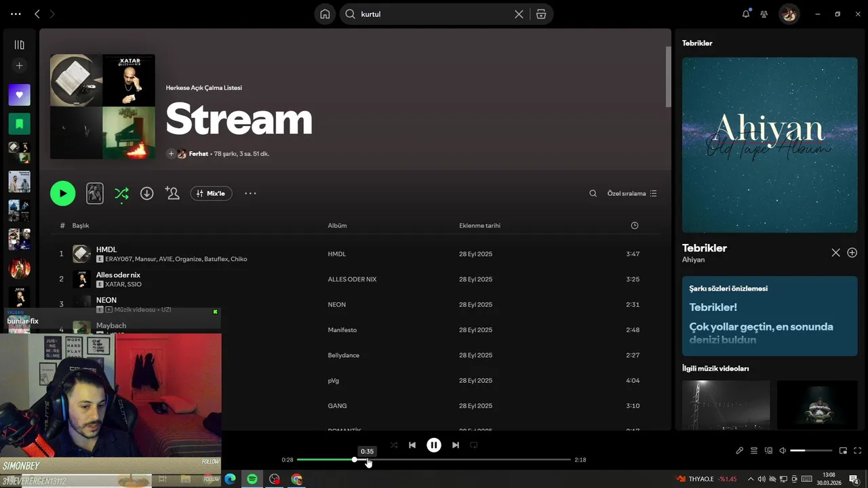This screenshot has height=488, width=868.
Task: Toggle repeat in the player bar
Action: coord(474,445)
